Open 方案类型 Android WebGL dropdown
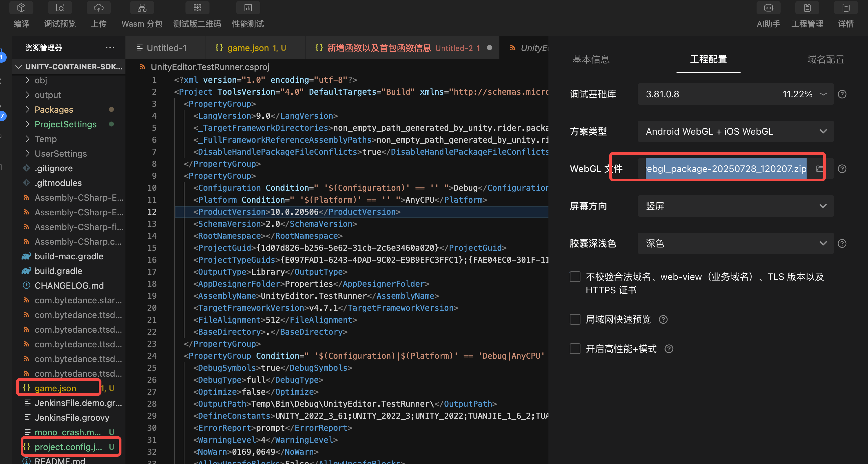The height and width of the screenshot is (464, 868). 735,131
